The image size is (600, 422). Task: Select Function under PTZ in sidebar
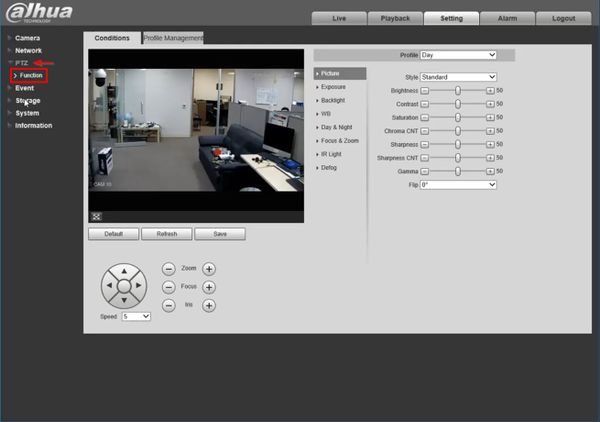[31, 75]
